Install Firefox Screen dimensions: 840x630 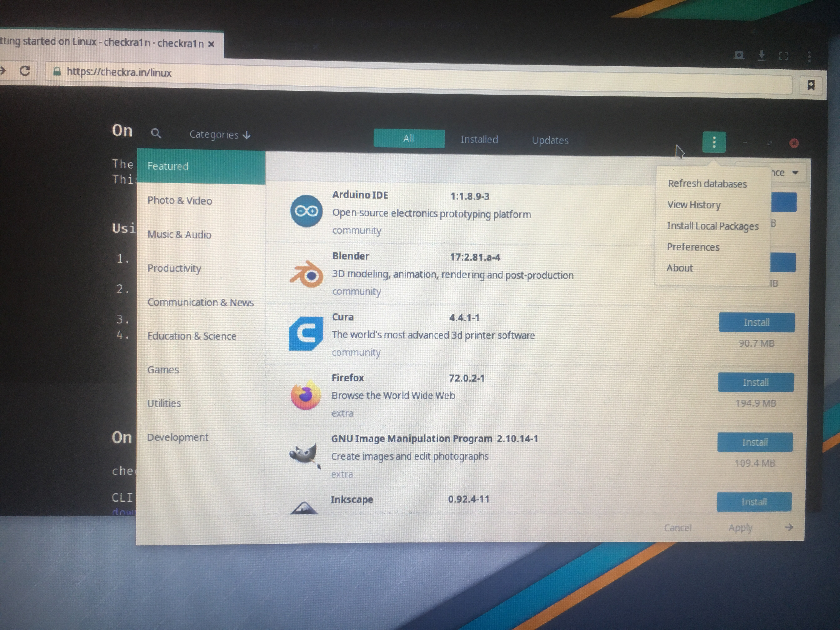756,382
